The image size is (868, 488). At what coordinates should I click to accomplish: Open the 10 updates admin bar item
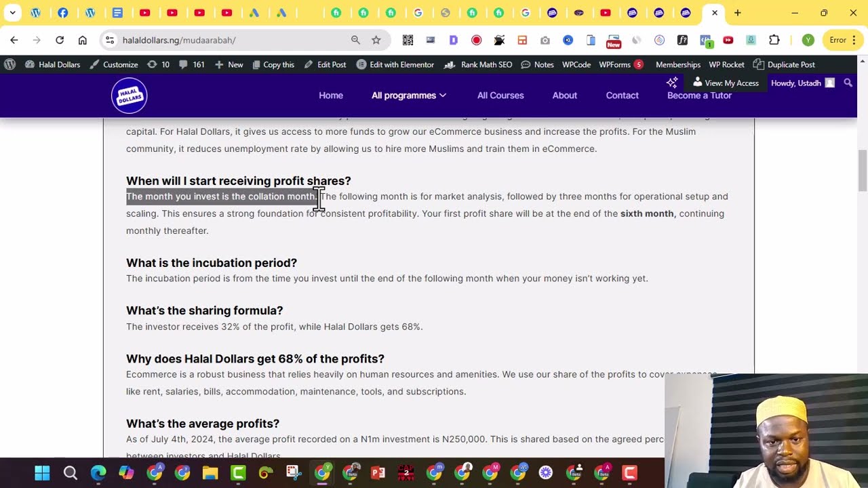158,64
